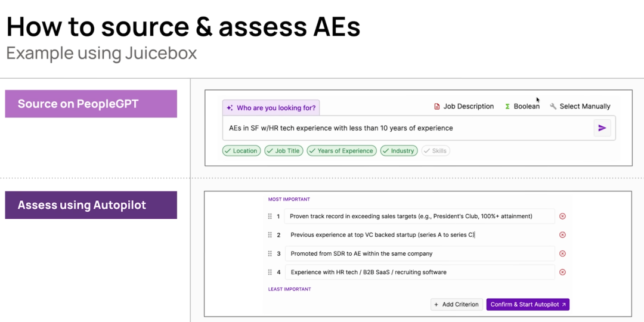Enable the Skills filter chip
The image size is (644, 322).
click(x=435, y=151)
